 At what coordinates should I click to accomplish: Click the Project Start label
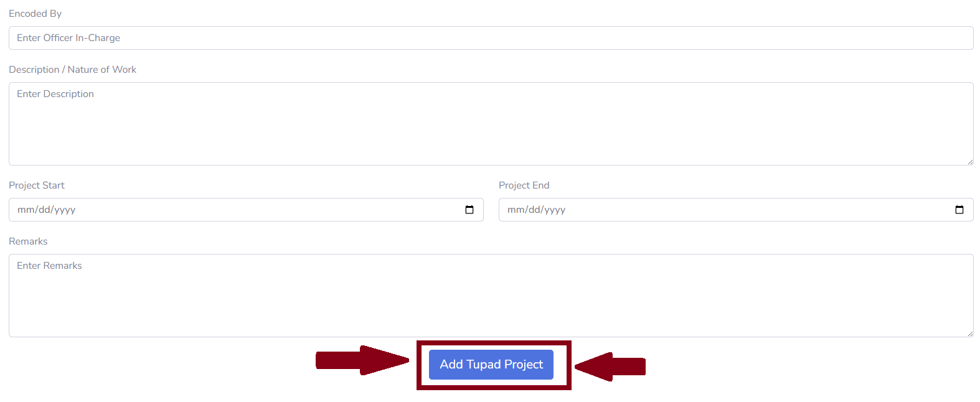coord(37,185)
